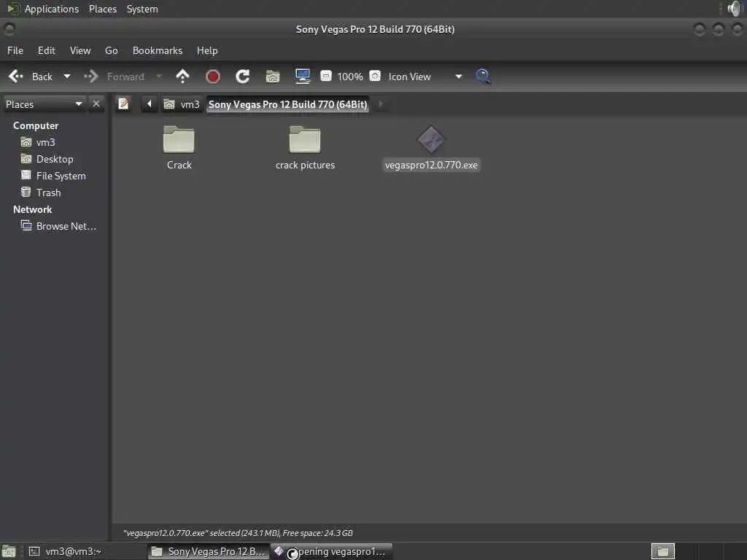The height and width of the screenshot is (560, 747).
Task: Open Browse Network in sidebar
Action: [66, 226]
